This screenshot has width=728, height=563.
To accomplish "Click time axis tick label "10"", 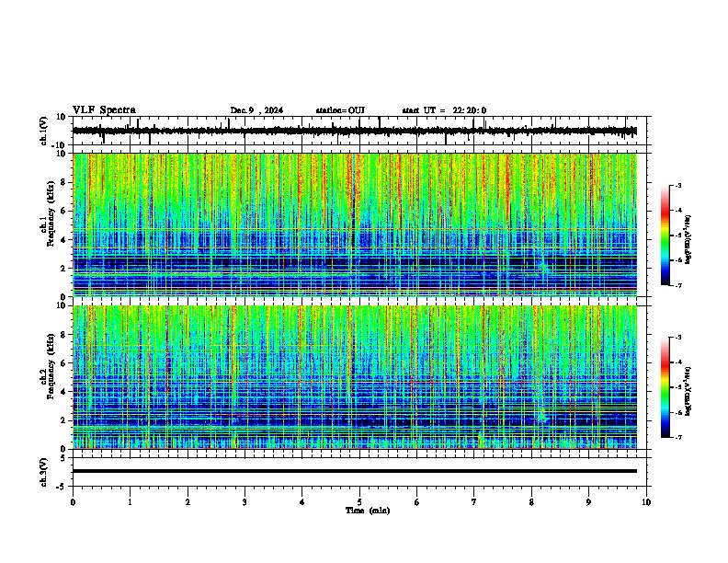I will pyautogui.click(x=646, y=502).
